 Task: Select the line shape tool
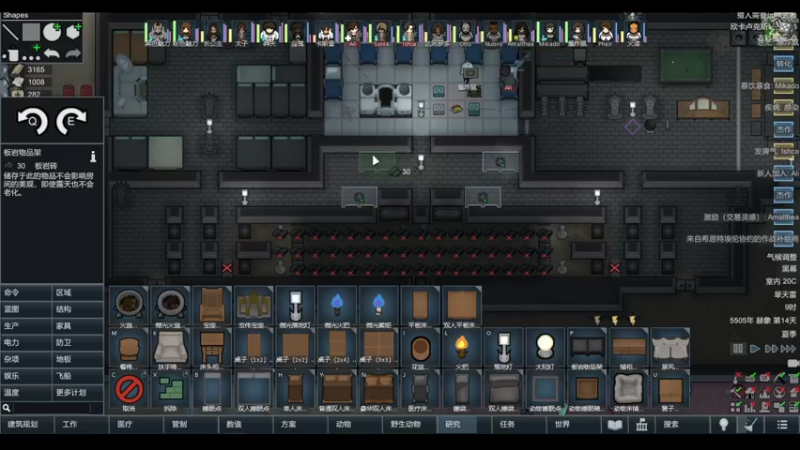coord(10,32)
